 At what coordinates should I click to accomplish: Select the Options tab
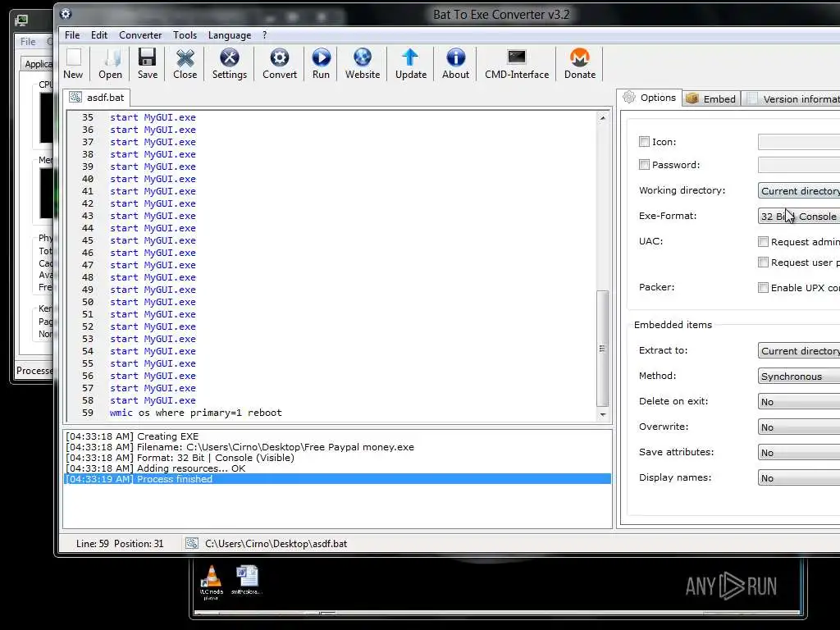point(650,98)
